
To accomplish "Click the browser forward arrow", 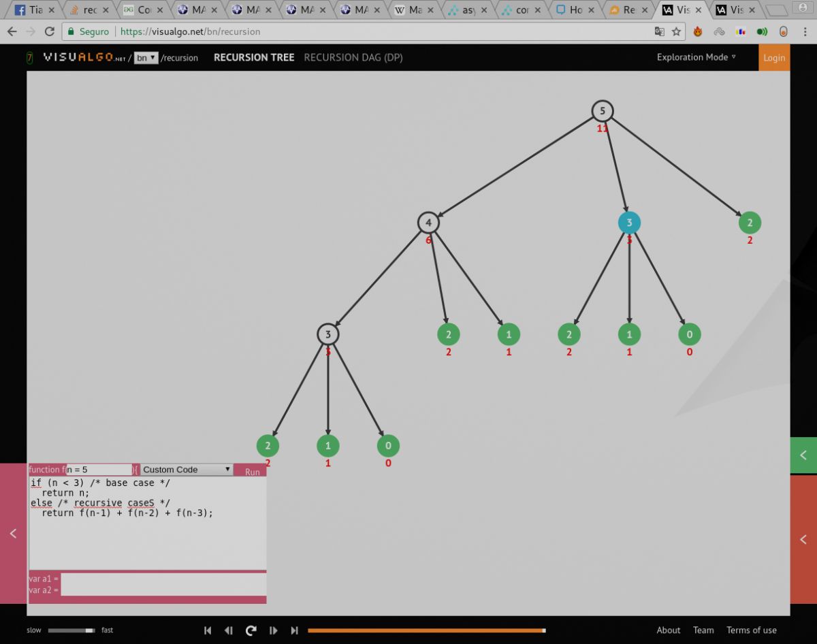I will pos(31,31).
